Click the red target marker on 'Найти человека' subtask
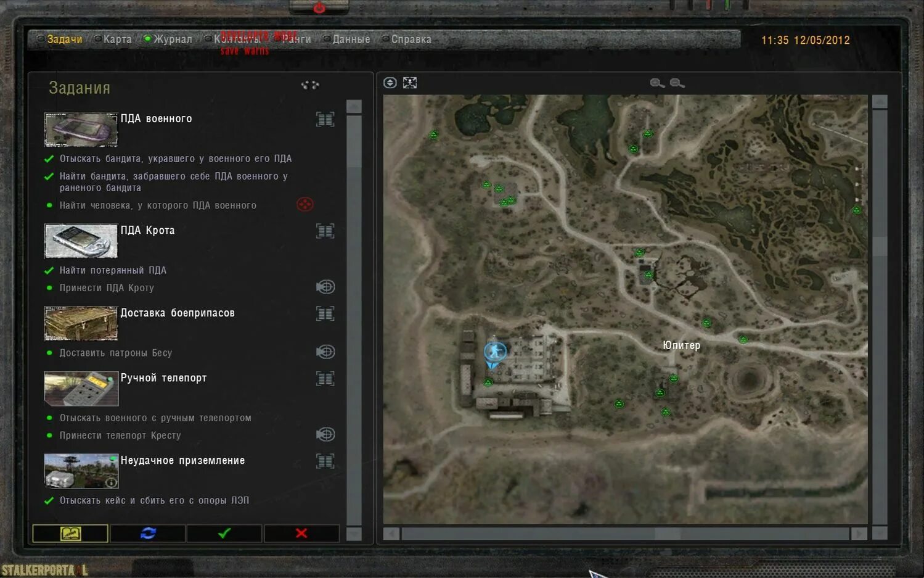Image resolution: width=924 pixels, height=578 pixels. click(305, 204)
